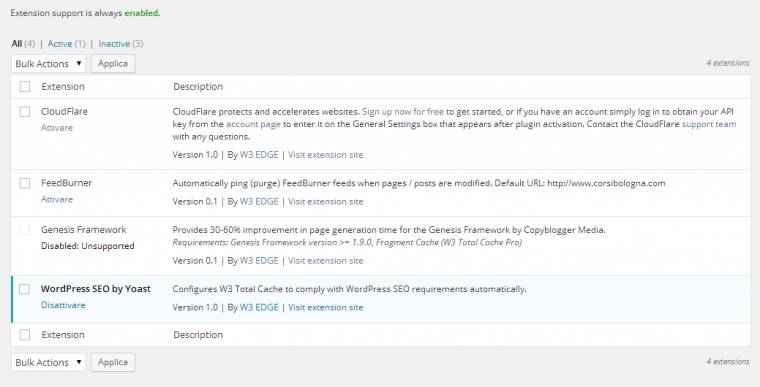
Task: Click the Extension column header at top
Action: (x=63, y=86)
